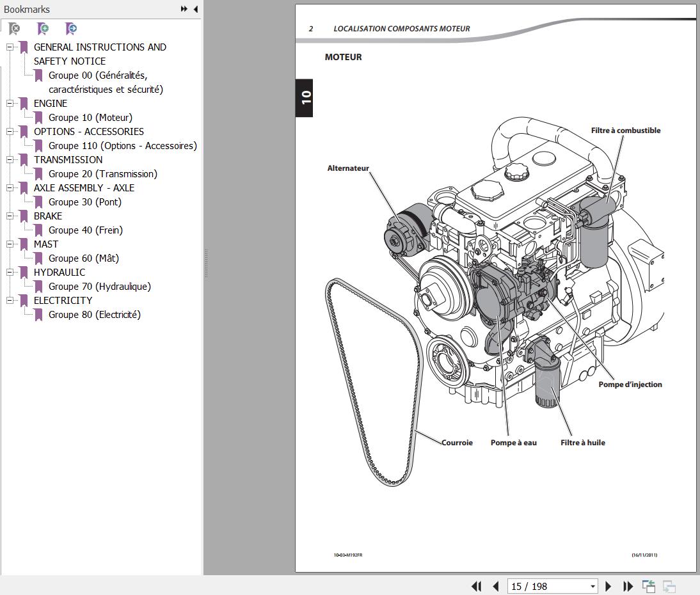Advance to the next page
This screenshot has height=595, width=700.
pyautogui.click(x=609, y=586)
